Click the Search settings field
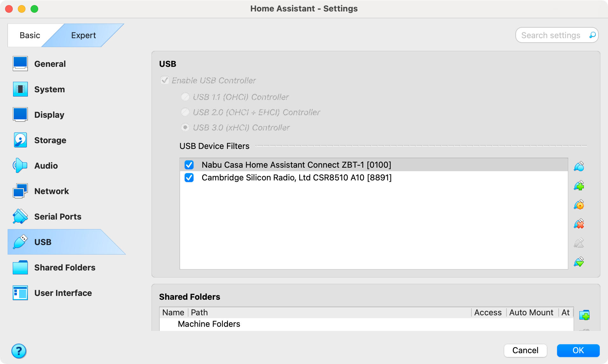 pyautogui.click(x=551, y=35)
